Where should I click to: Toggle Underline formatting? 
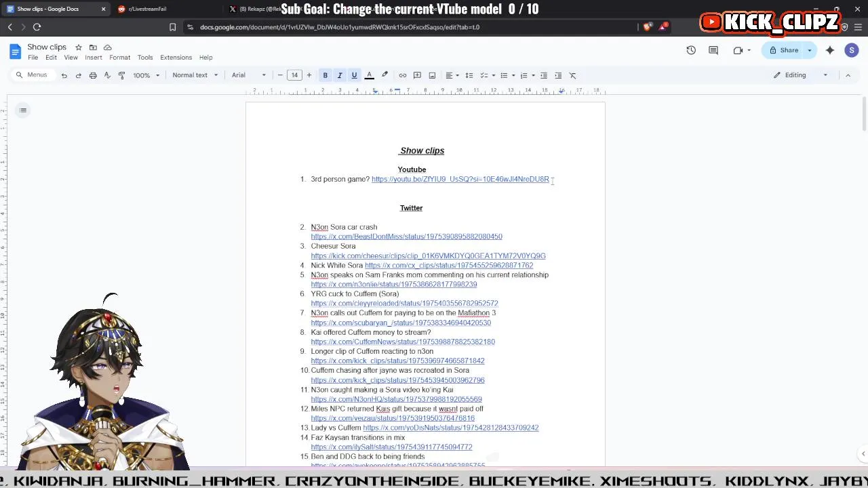click(354, 75)
